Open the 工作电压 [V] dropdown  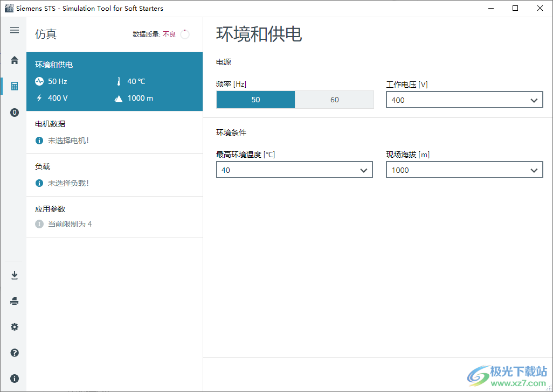click(465, 100)
